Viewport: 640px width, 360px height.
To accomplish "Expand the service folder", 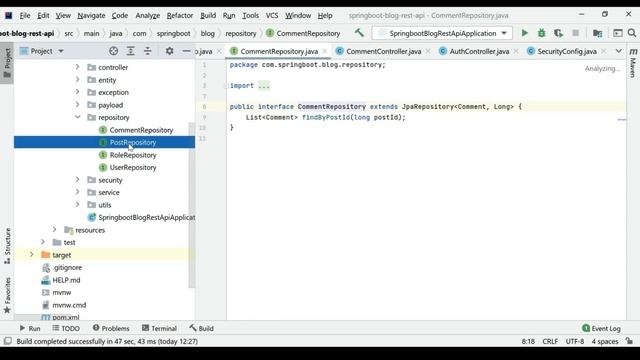I will click(78, 192).
